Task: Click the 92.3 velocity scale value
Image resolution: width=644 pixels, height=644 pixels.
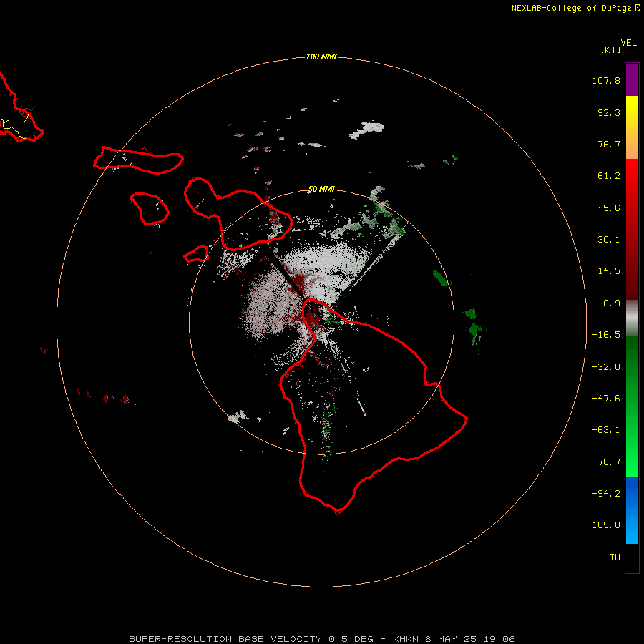Action: click(x=609, y=112)
